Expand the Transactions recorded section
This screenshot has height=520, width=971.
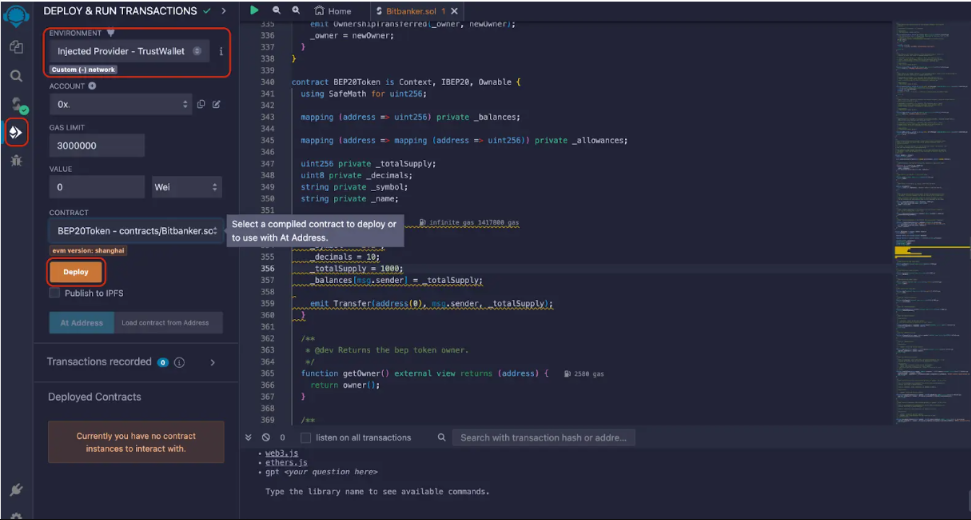tap(212, 362)
